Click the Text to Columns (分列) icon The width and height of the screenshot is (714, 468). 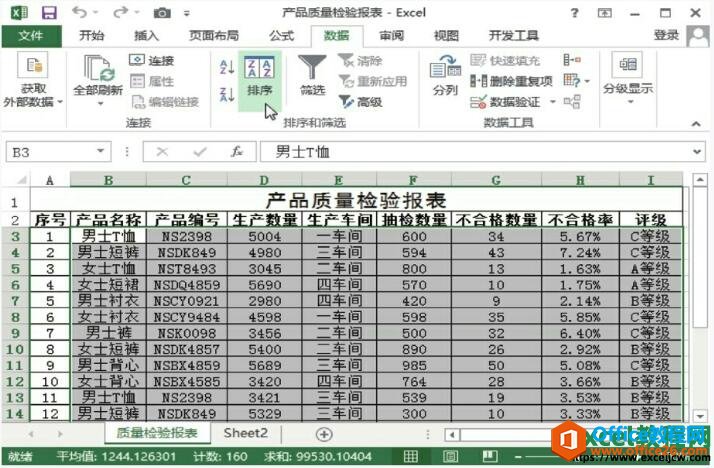point(444,75)
